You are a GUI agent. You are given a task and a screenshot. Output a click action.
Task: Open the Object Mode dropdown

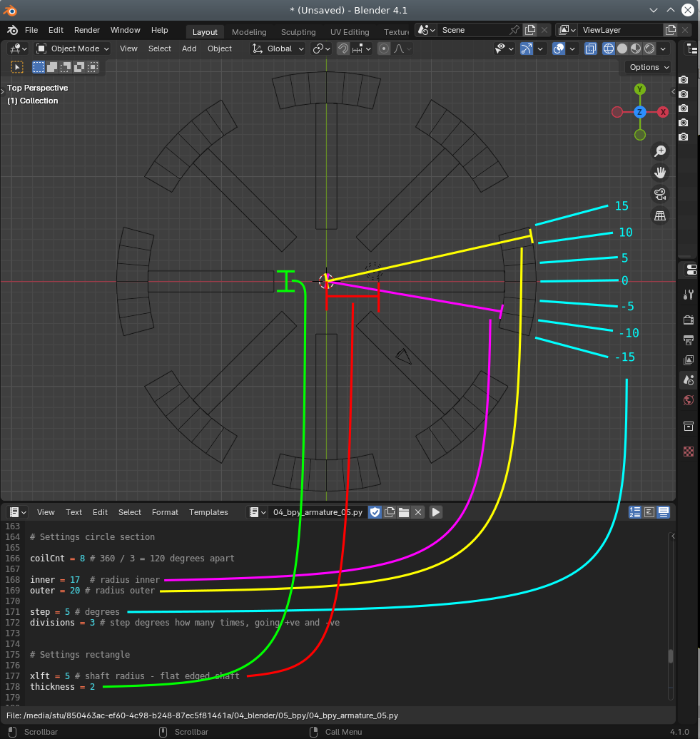click(x=73, y=49)
